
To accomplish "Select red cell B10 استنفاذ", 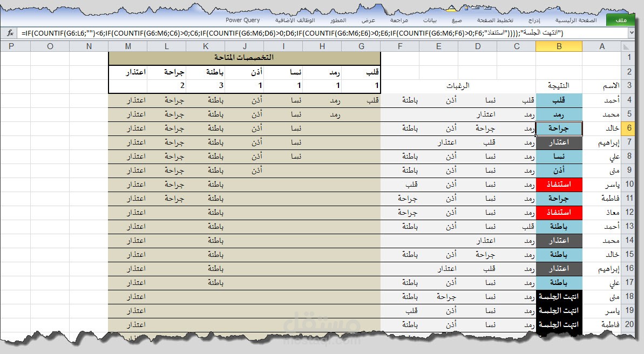I will point(559,184).
